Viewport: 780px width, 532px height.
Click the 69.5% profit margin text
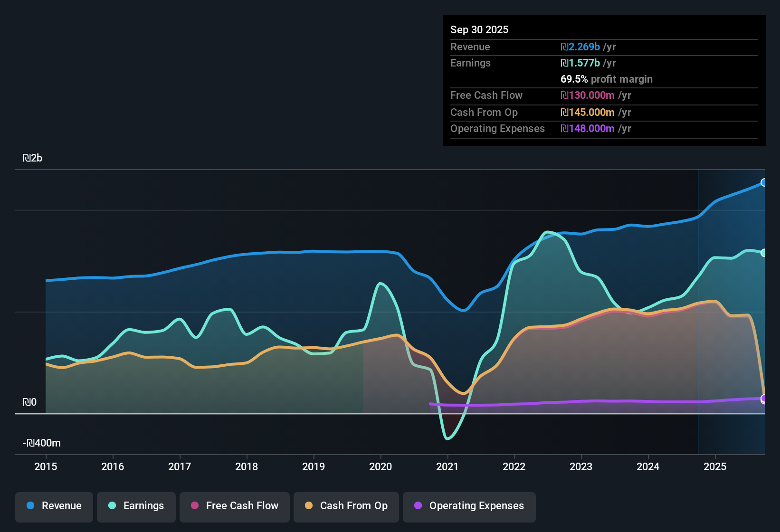click(x=606, y=79)
